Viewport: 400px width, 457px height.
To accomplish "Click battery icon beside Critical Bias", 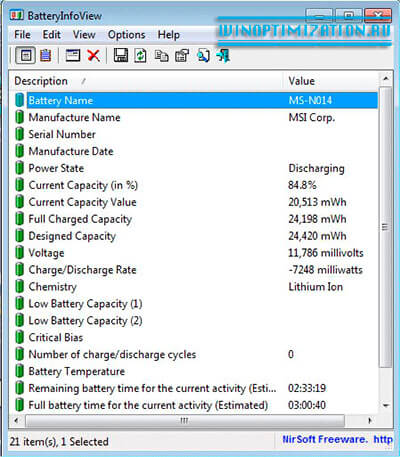I will 20,337.
